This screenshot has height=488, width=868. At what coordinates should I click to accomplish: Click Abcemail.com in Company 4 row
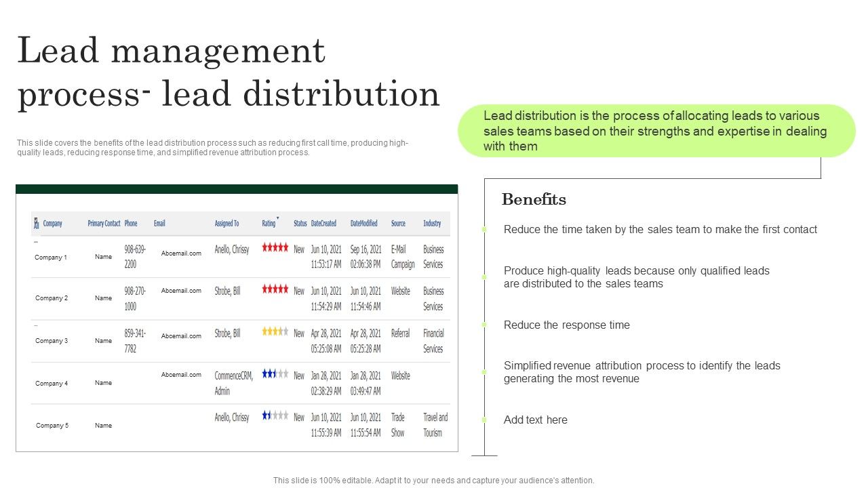tap(181, 375)
